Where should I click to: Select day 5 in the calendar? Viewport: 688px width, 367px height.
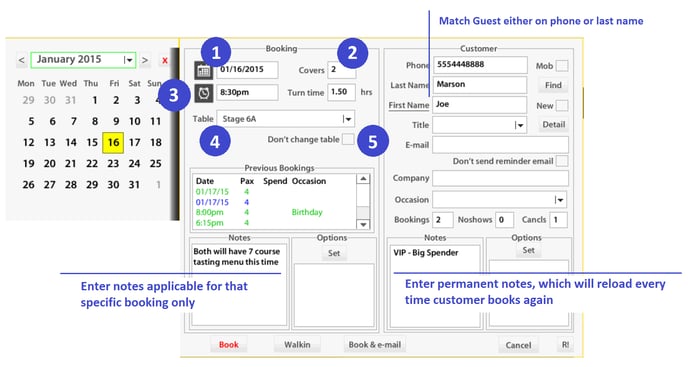[31, 122]
